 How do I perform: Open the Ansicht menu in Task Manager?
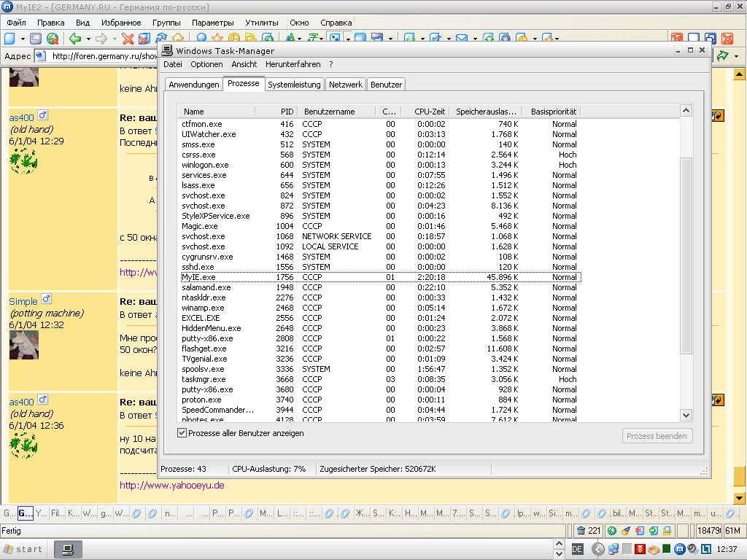pyautogui.click(x=244, y=64)
